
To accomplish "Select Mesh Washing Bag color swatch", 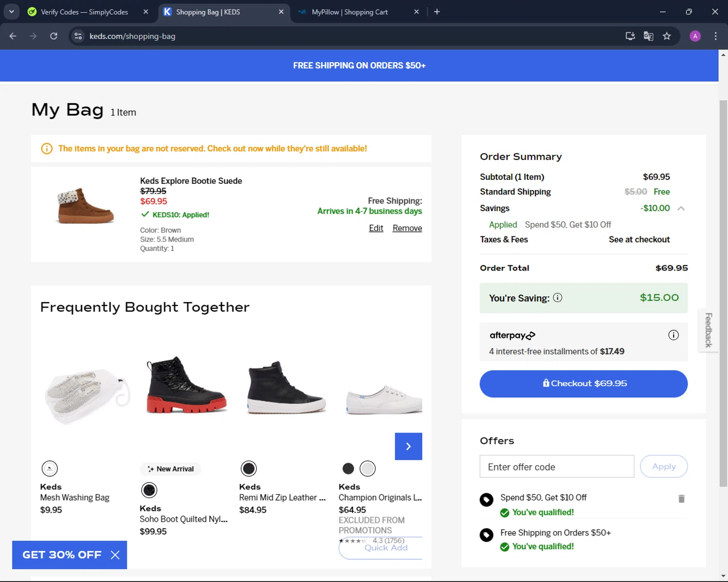I will tap(50, 469).
